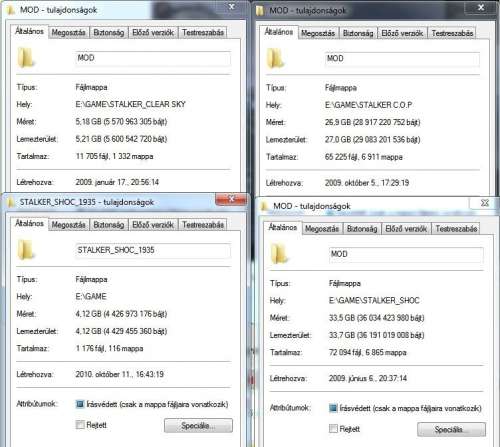
Task: Close the STALKER_SHOC MOD properties window
Action: click(485, 203)
